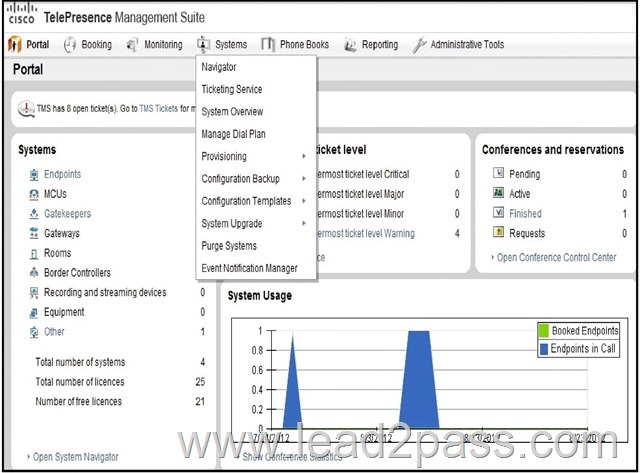Viewport: 640px width, 473px height.
Task: Click the Portal icon in navigation bar
Action: pyautogui.click(x=15, y=44)
